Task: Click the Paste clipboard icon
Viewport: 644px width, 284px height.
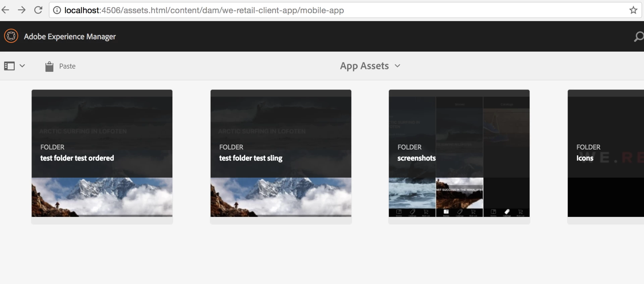Action: (x=49, y=66)
